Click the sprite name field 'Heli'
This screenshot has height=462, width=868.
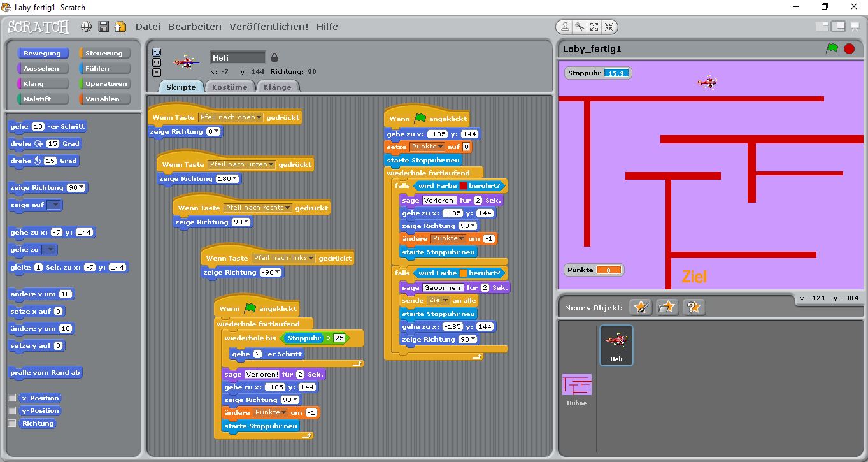point(238,57)
